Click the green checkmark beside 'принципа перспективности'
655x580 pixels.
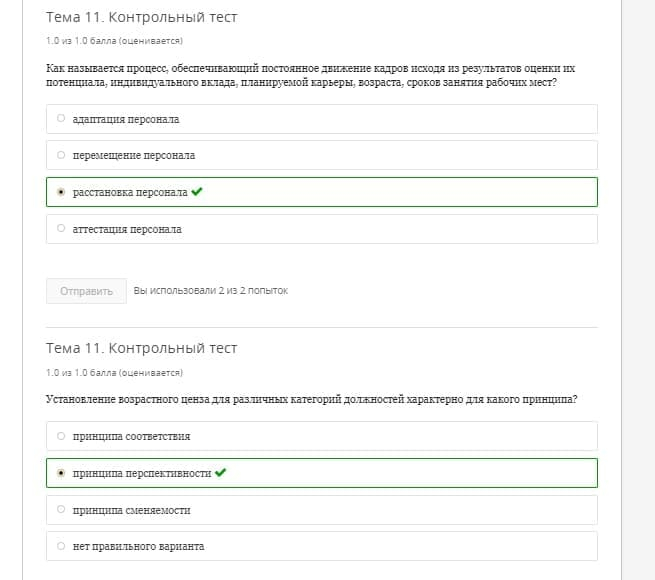coord(220,473)
